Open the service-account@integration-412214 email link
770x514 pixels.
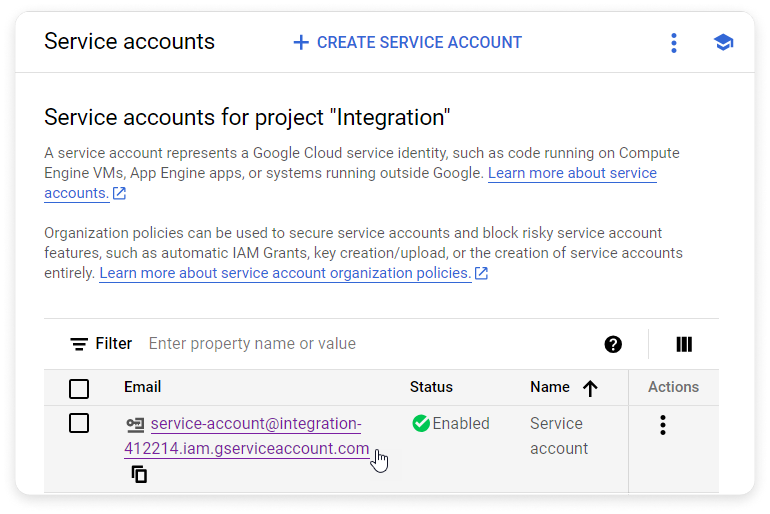click(x=247, y=436)
